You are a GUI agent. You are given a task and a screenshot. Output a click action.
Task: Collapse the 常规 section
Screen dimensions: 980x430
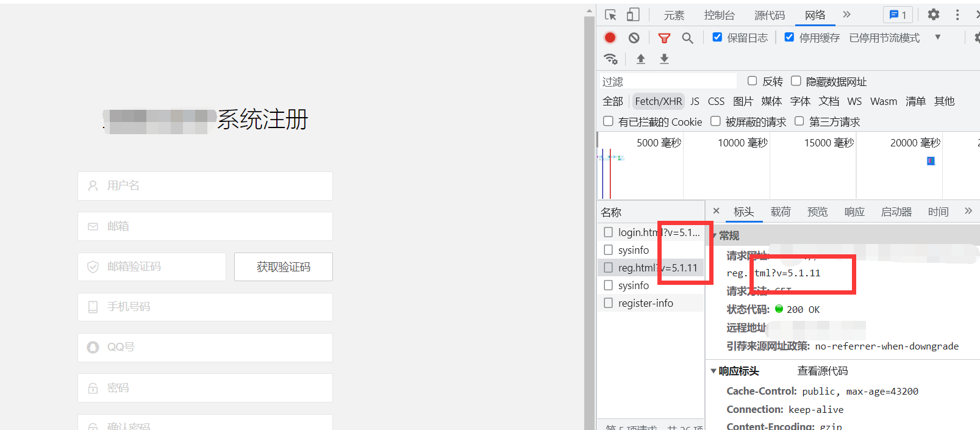715,235
